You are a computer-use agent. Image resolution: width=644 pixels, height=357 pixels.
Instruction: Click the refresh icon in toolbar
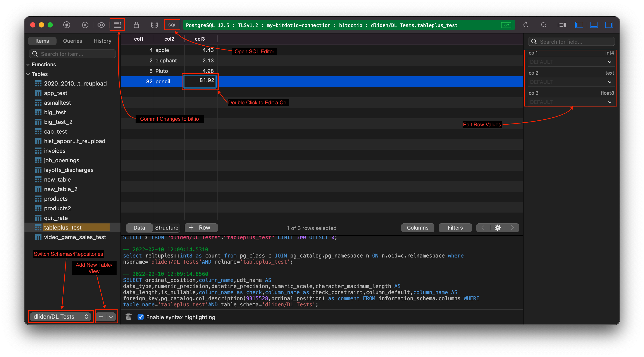[526, 25]
